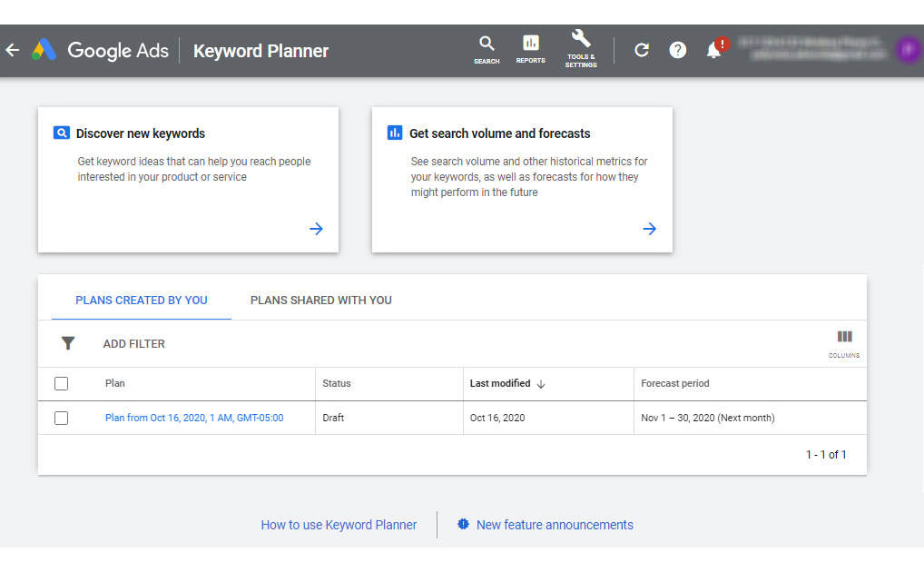Click the back arrow in header
The height and width of the screenshot is (572, 924).
pos(13,51)
